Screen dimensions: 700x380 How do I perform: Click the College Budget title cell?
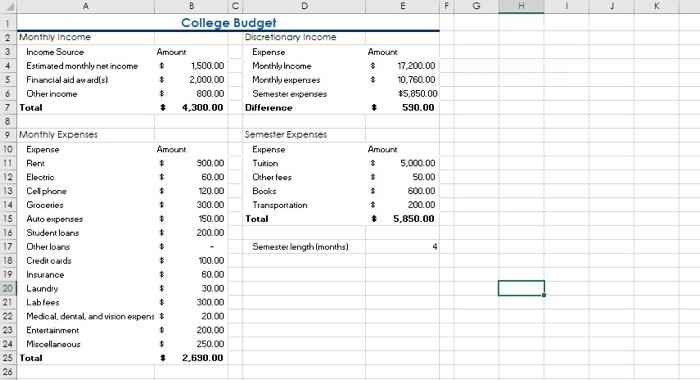(x=228, y=22)
